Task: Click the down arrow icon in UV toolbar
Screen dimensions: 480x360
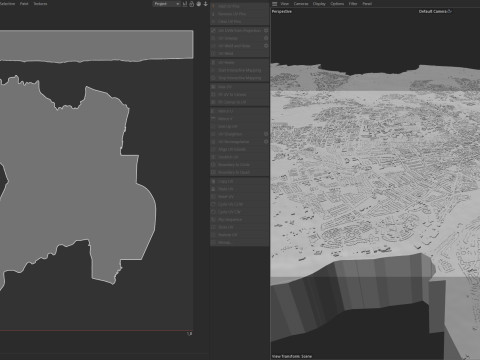Action: click(206, 4)
